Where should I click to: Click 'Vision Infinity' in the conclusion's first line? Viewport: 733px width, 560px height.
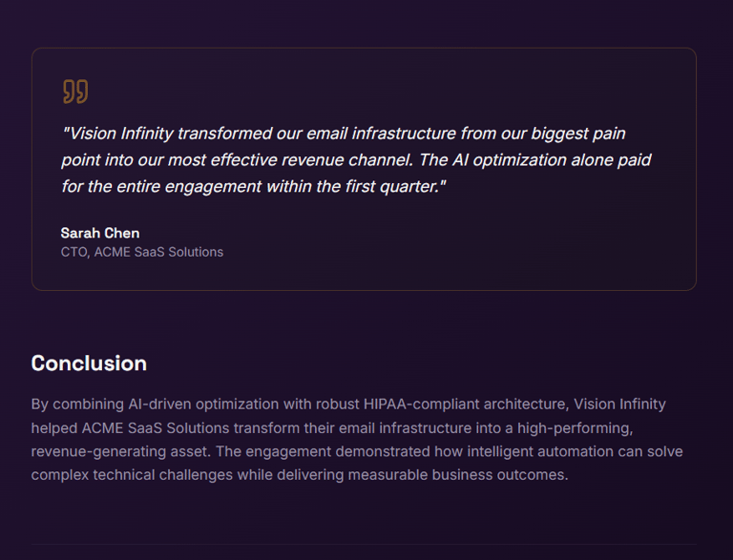(x=619, y=404)
